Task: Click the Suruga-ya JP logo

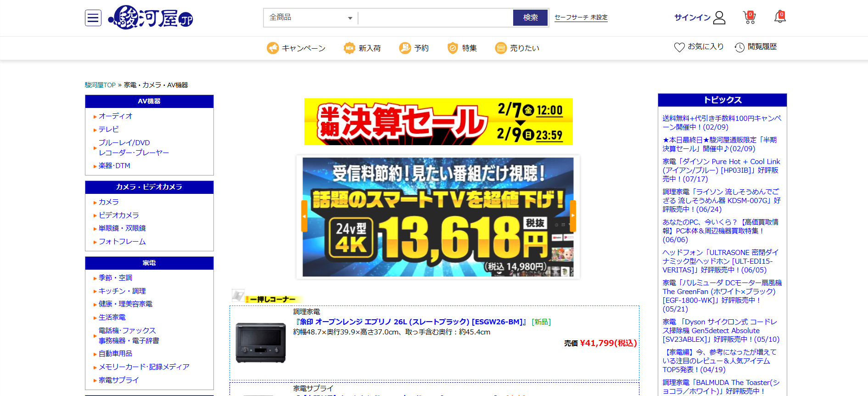Action: (151, 18)
